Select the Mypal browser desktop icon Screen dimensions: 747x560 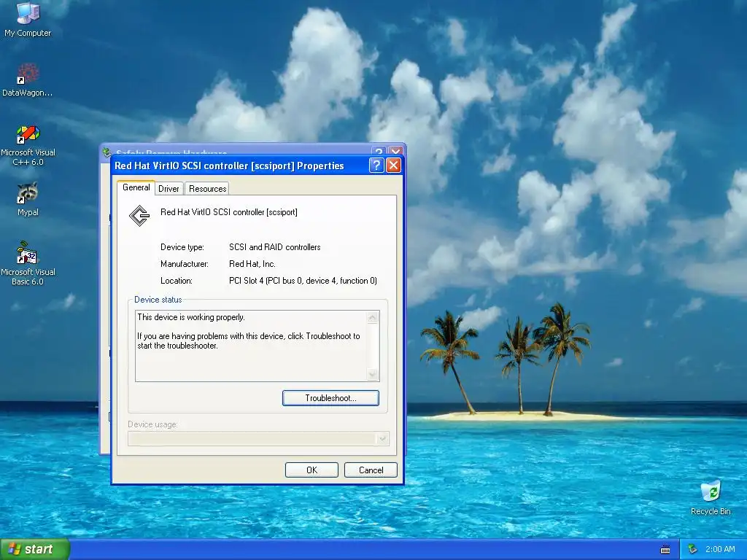(28, 199)
